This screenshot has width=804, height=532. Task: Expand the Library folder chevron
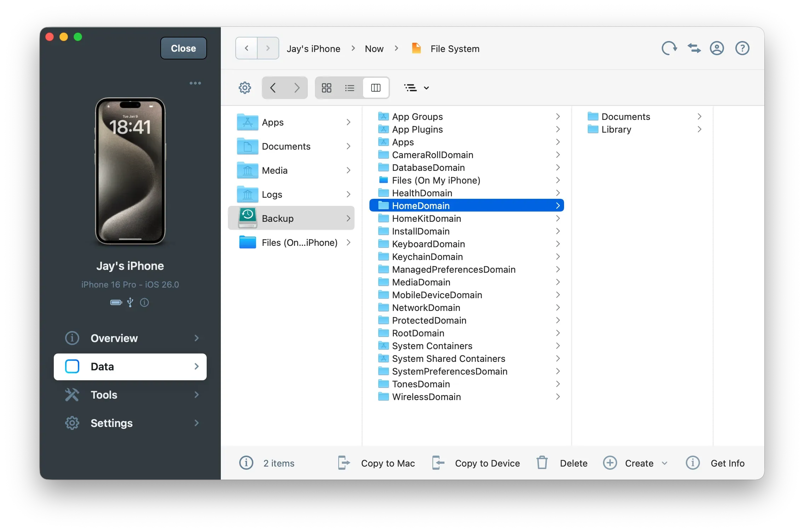coord(699,129)
